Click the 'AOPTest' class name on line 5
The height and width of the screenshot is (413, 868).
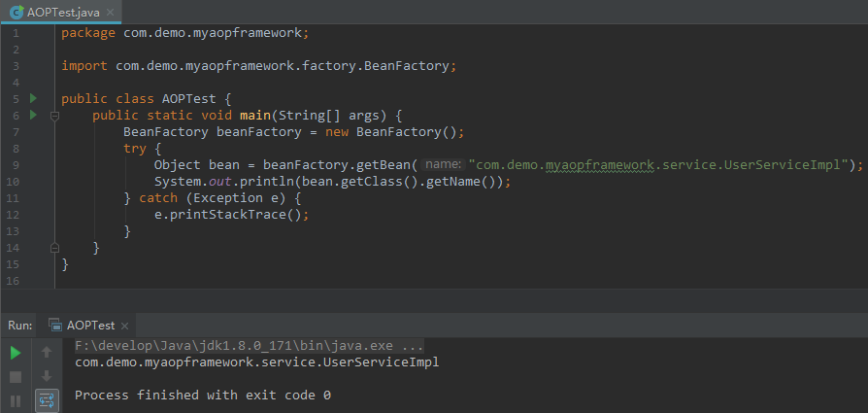pyautogui.click(x=188, y=99)
